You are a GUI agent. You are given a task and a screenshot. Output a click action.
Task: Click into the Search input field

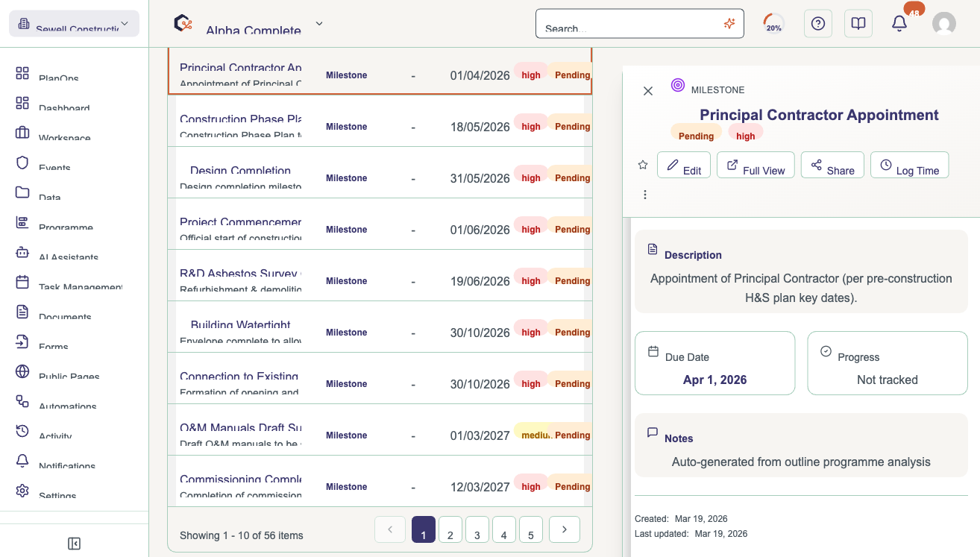coord(630,24)
